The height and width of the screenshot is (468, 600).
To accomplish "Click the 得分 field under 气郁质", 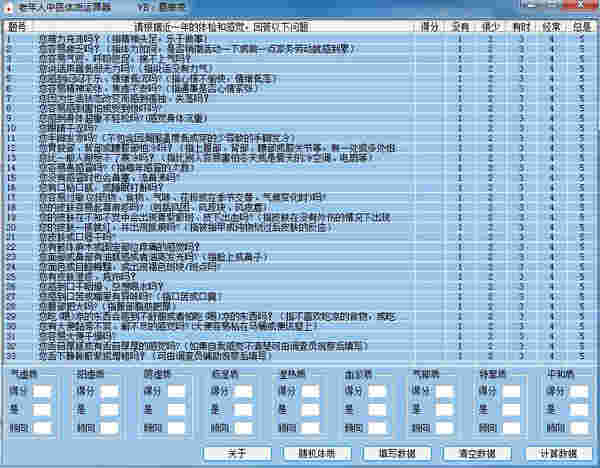I will (445, 391).
